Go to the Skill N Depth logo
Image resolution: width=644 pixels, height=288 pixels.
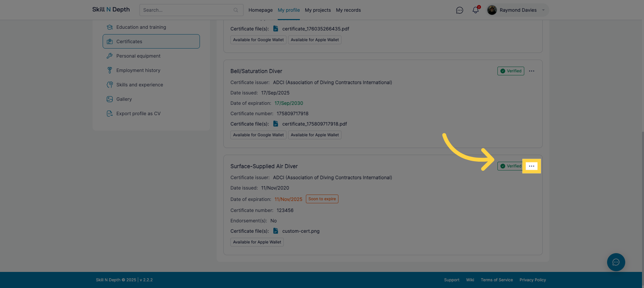pos(111,9)
